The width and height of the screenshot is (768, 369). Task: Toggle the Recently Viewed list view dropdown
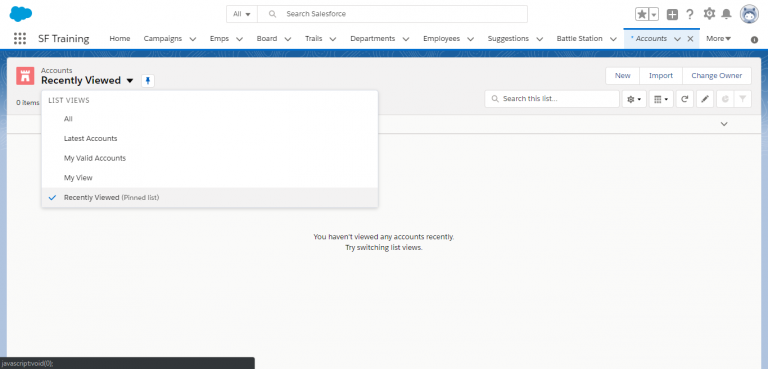[129, 81]
